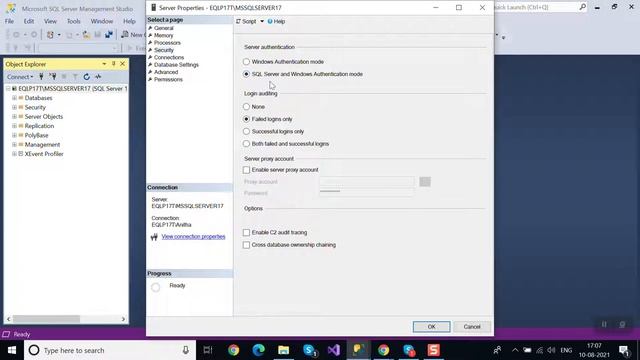
Task: Click Connect Object Explorer plug icon
Action: [x=41, y=76]
